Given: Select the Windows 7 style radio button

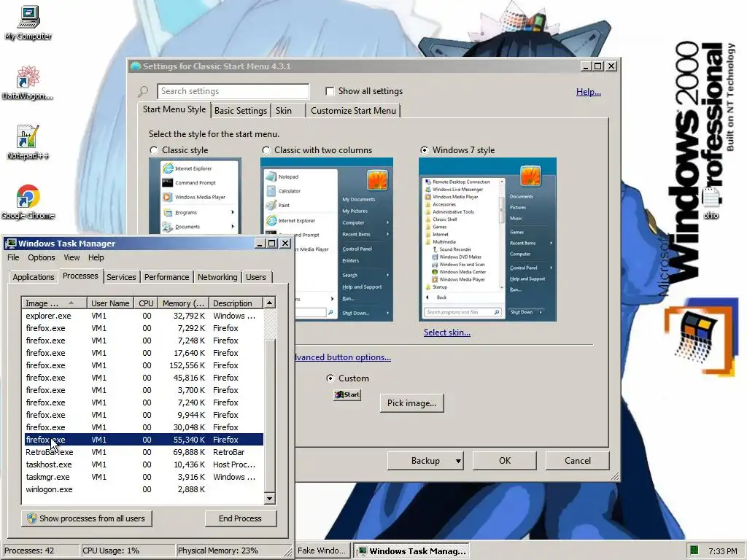Looking at the screenshot, I should point(424,150).
